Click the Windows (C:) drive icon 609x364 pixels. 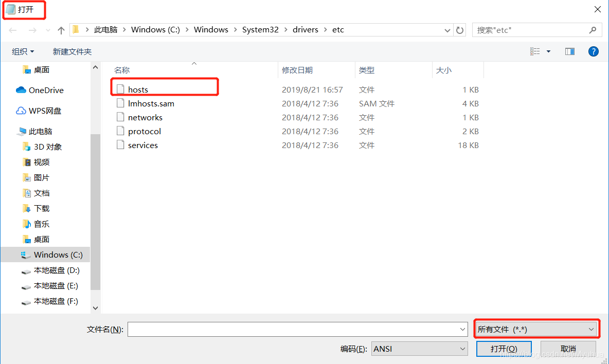click(x=26, y=255)
